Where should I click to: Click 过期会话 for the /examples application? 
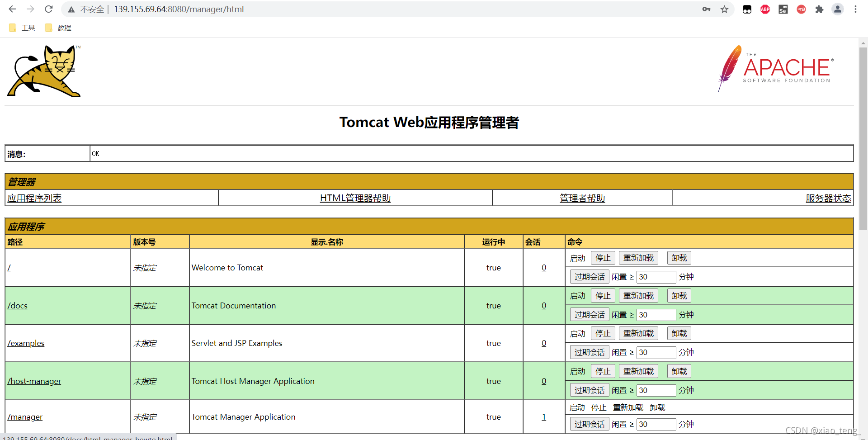click(590, 352)
